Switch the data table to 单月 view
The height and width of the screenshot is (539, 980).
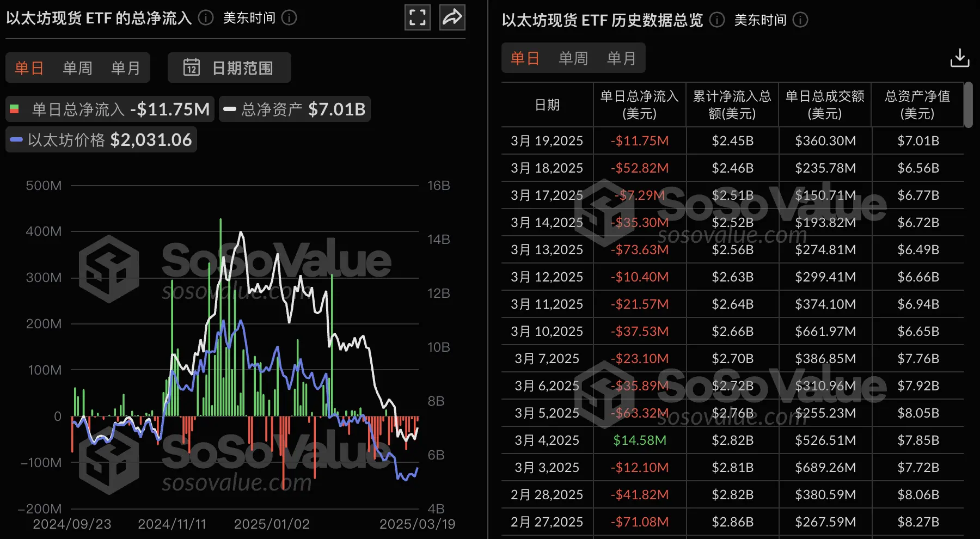(621, 58)
